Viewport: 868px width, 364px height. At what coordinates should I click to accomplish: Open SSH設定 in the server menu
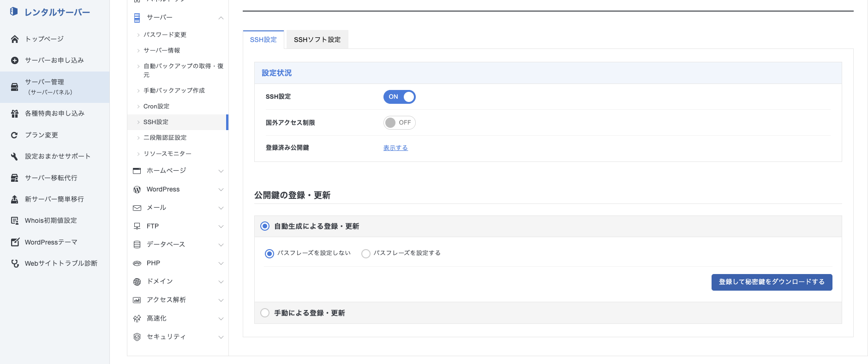tap(178, 122)
